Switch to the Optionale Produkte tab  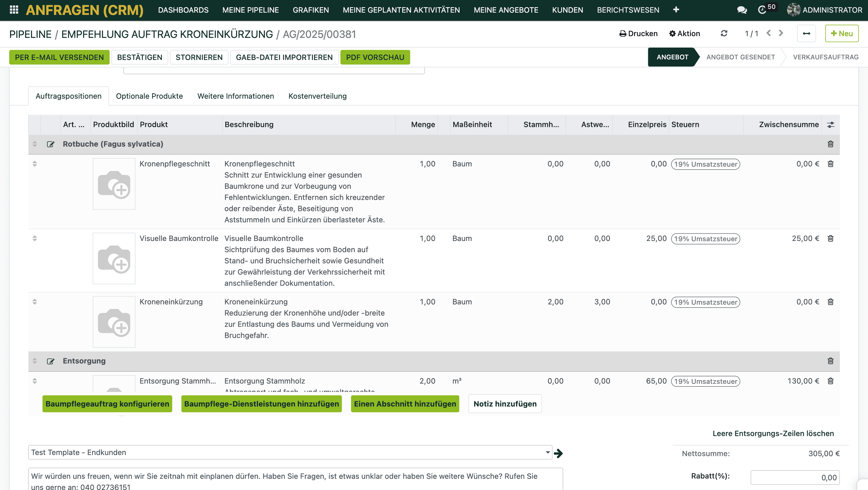coord(149,96)
